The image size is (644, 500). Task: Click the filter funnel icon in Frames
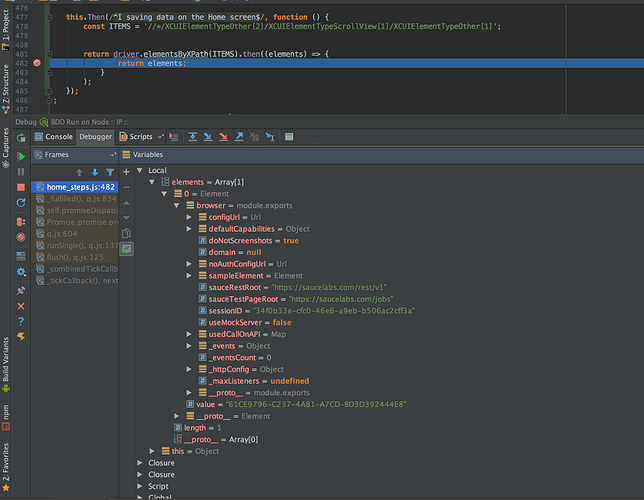coord(111,172)
